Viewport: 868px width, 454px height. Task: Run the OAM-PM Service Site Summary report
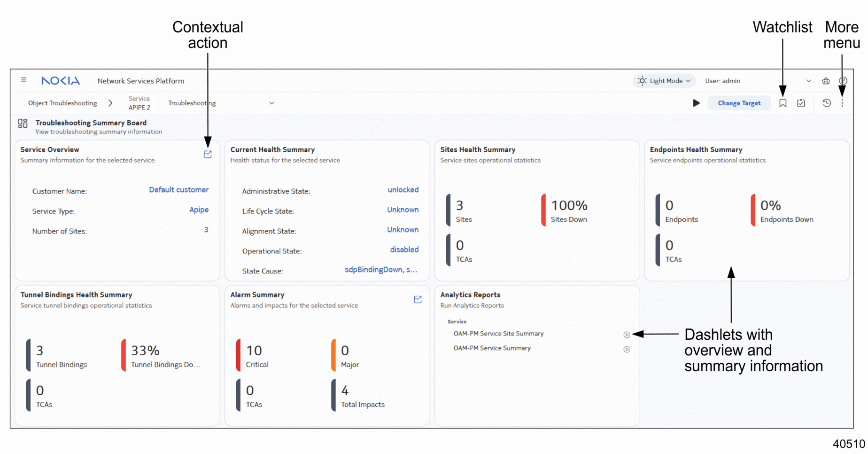(x=627, y=335)
